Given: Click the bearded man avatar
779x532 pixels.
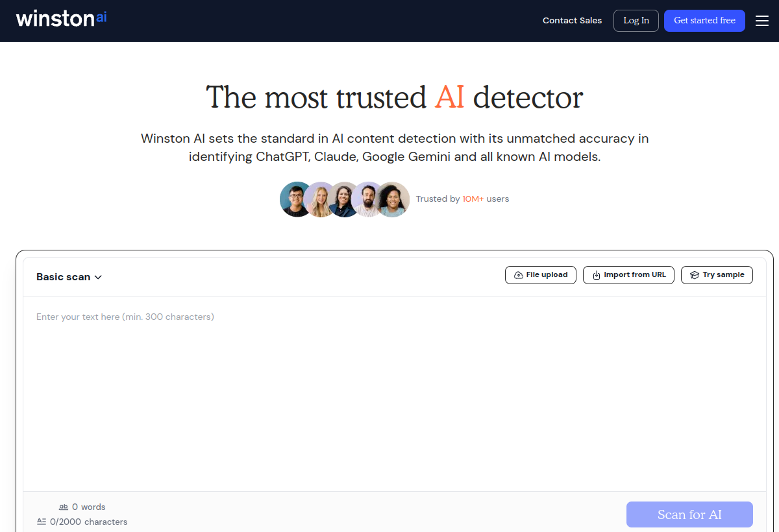Looking at the screenshot, I should click(x=368, y=199).
